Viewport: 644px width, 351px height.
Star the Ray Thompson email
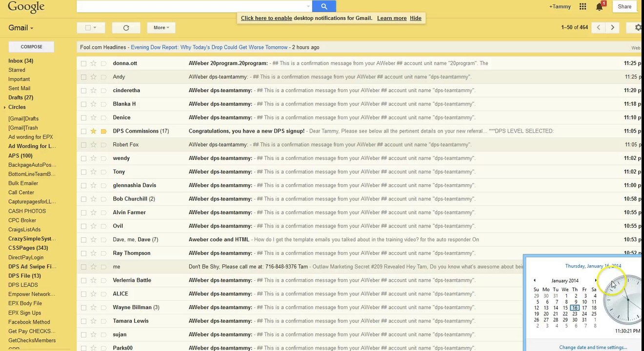tap(93, 253)
